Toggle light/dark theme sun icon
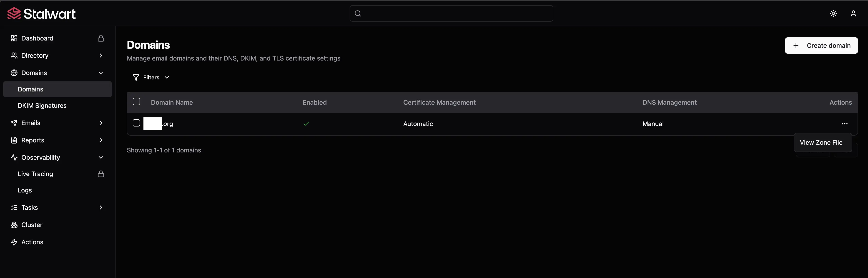This screenshot has height=278, width=868. 833,13
